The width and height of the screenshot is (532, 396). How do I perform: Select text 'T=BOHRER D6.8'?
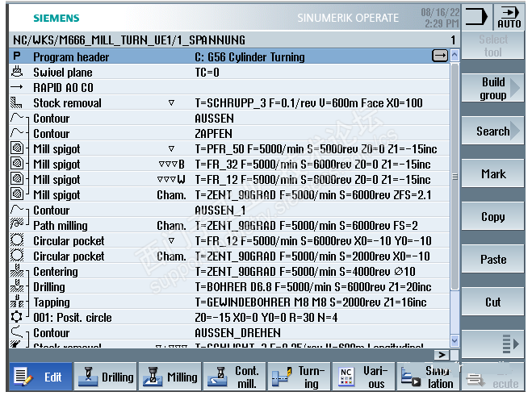(233, 287)
